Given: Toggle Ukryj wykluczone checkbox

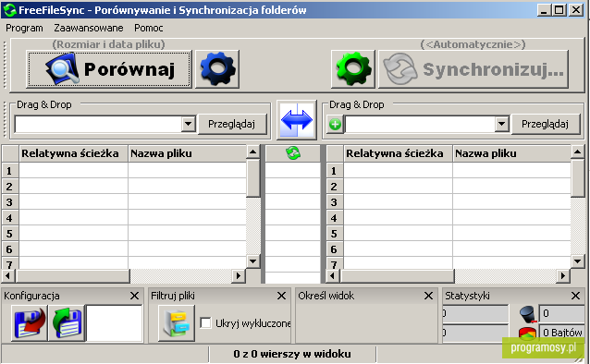Looking at the screenshot, I should [x=205, y=322].
